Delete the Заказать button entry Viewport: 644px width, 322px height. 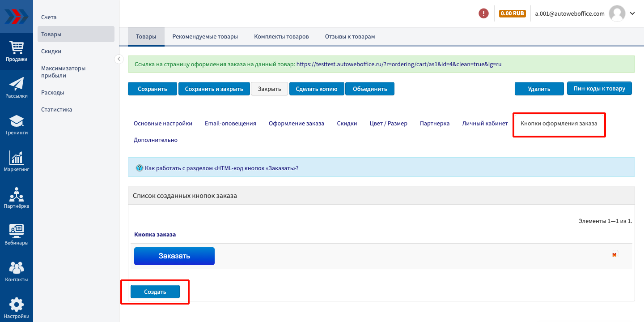614,255
